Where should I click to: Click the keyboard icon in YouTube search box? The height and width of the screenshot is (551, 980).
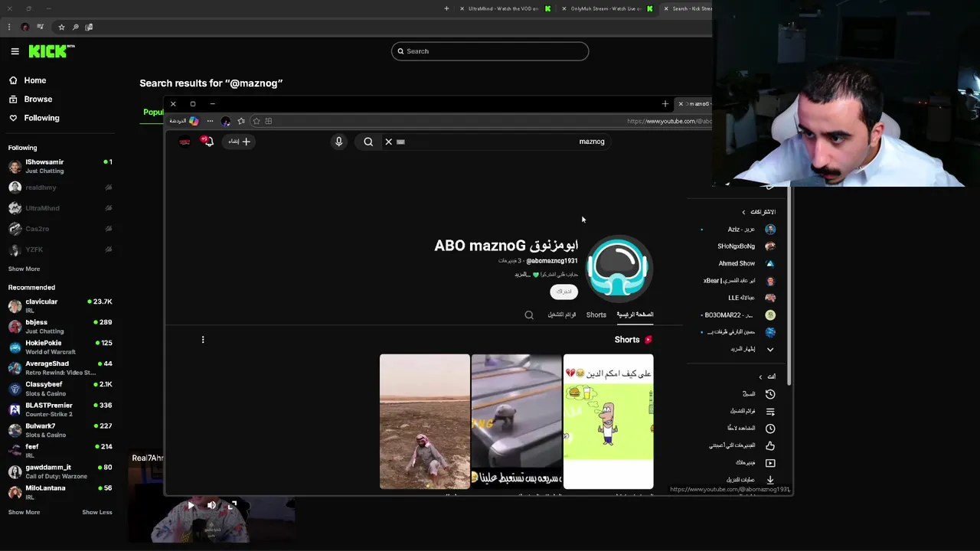pyautogui.click(x=400, y=142)
